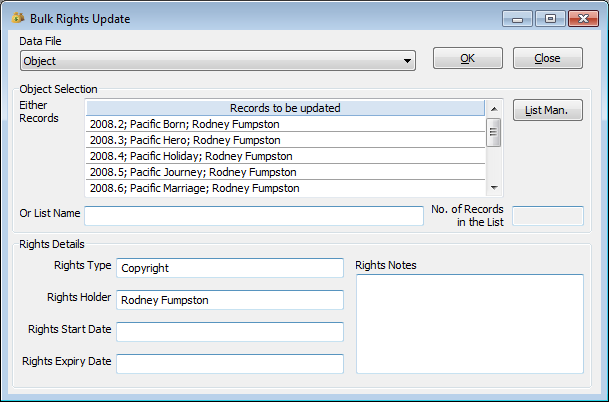Click the No. of Records in the List box

(x=548, y=216)
